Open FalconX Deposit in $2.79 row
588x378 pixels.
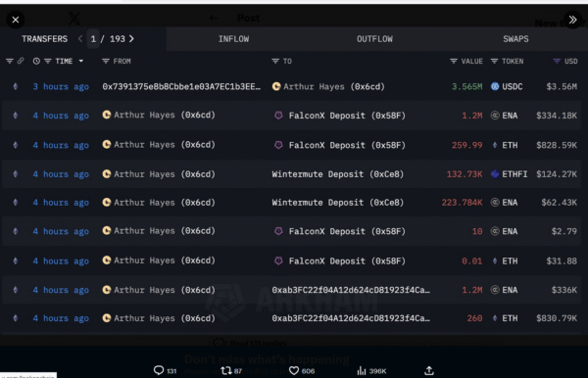click(347, 231)
